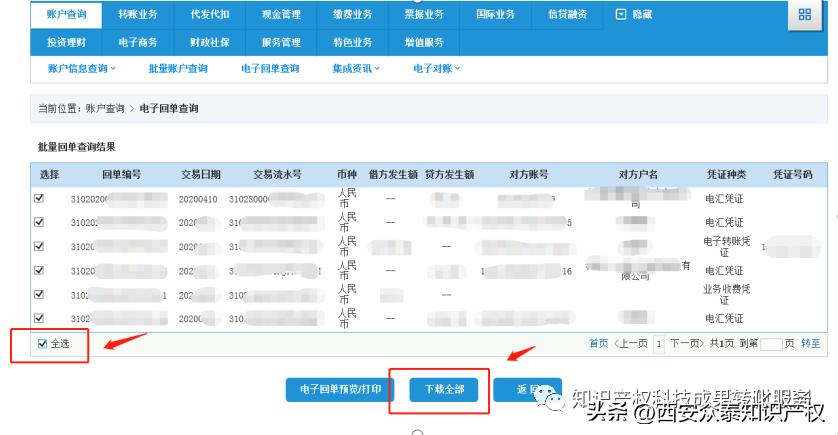The height and width of the screenshot is (435, 838).
Task: Click the 回单编号 column header
Action: tap(122, 174)
